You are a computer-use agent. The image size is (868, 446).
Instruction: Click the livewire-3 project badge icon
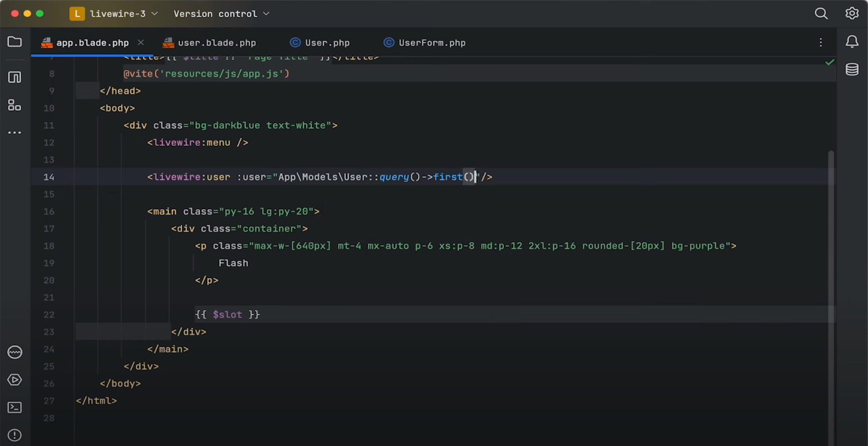pyautogui.click(x=77, y=14)
